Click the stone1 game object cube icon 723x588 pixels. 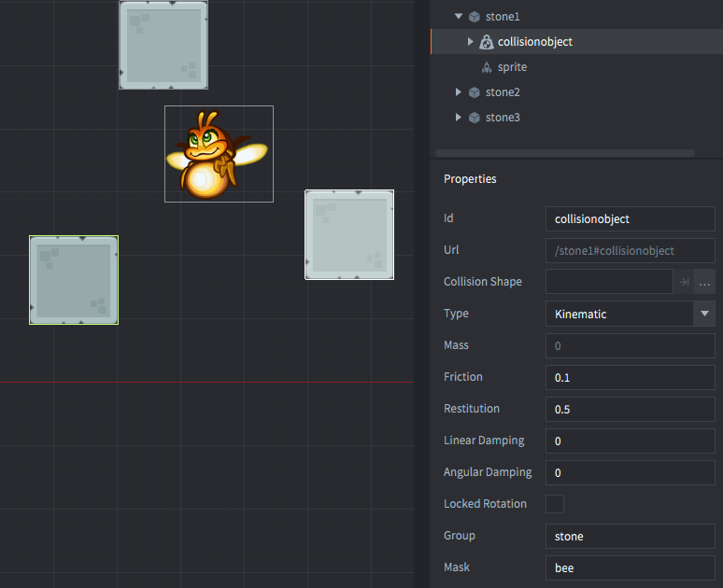pyautogui.click(x=474, y=17)
